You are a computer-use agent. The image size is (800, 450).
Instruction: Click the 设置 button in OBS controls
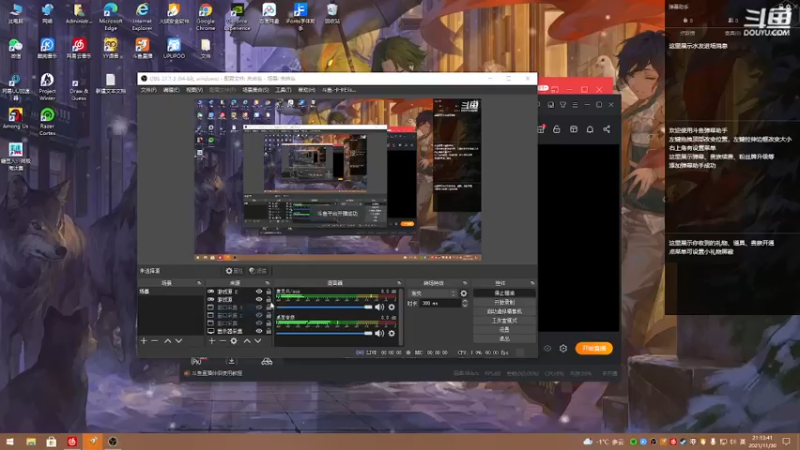pyautogui.click(x=505, y=330)
